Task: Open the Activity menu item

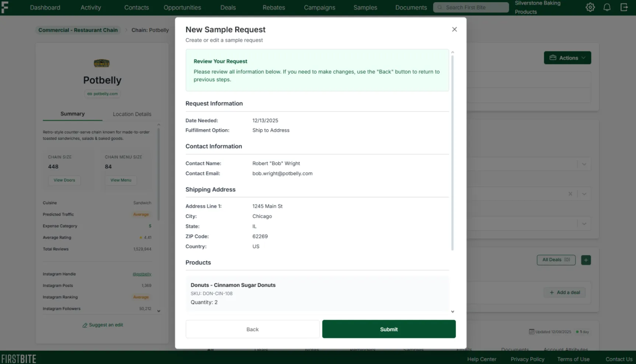Action: (91, 7)
